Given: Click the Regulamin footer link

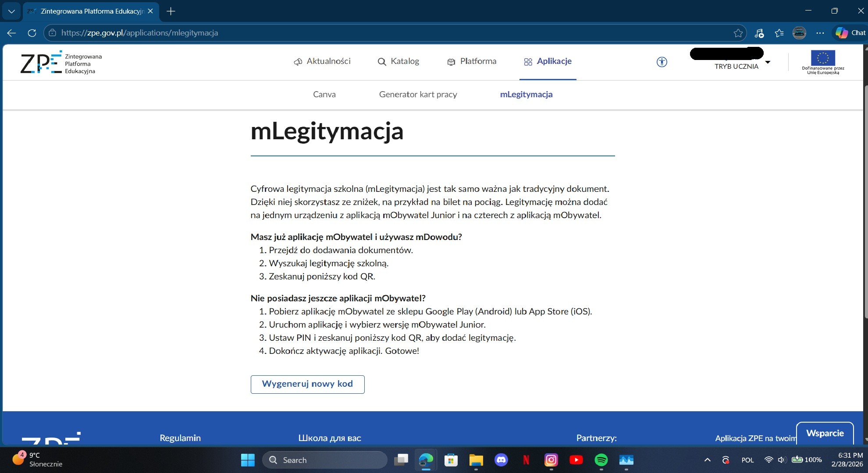Looking at the screenshot, I should 180,438.
